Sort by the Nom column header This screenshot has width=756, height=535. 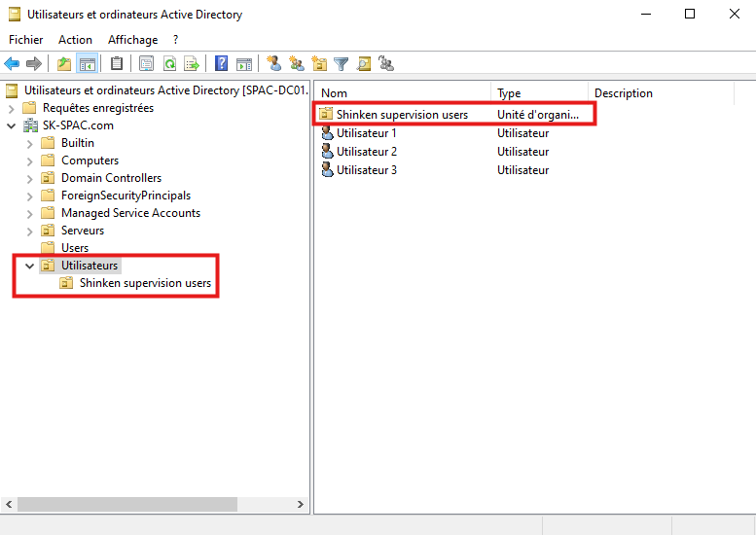coord(401,93)
